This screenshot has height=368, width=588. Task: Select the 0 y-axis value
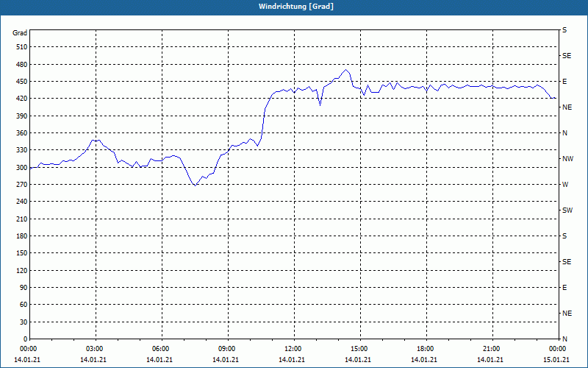(26, 339)
